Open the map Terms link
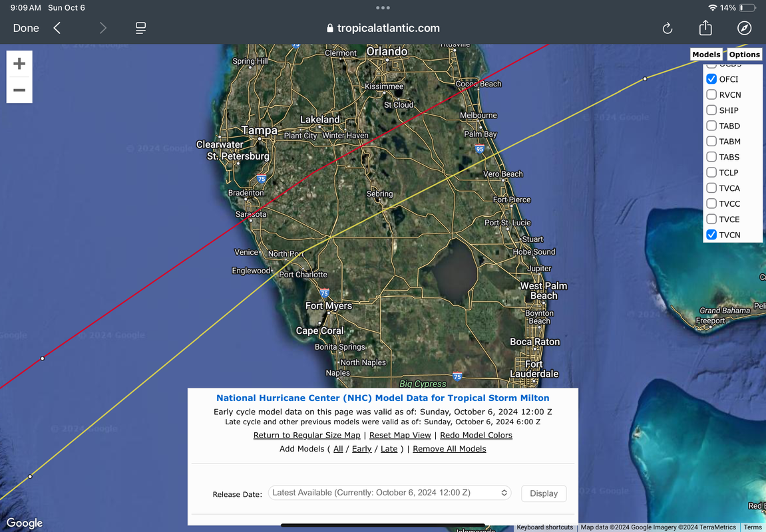Image resolution: width=766 pixels, height=532 pixels. tap(751, 527)
